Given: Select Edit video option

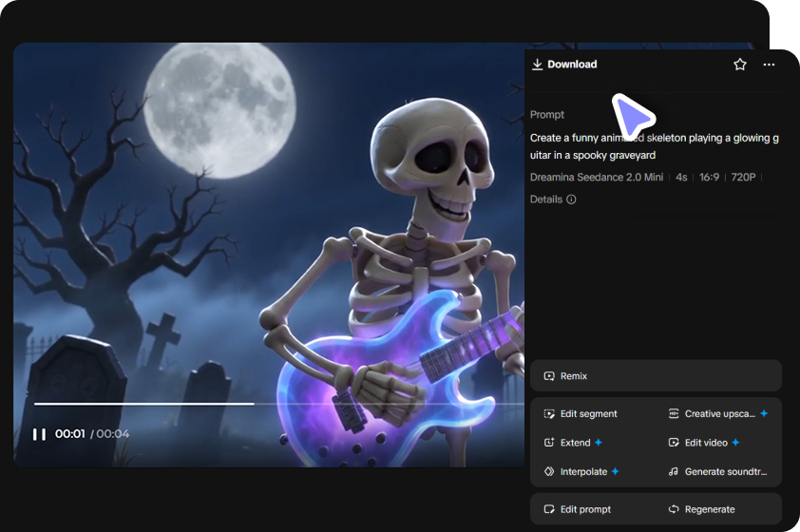Looking at the screenshot, I should click(x=704, y=443).
